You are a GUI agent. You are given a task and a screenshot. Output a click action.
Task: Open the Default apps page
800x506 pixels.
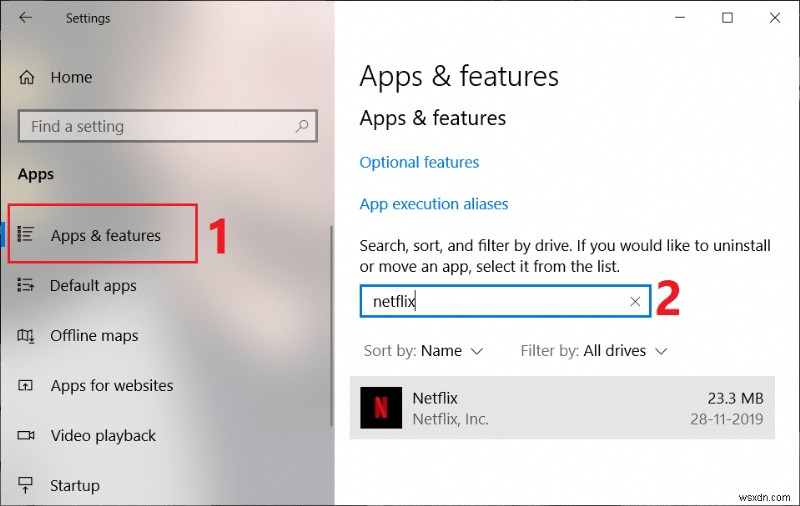(93, 285)
